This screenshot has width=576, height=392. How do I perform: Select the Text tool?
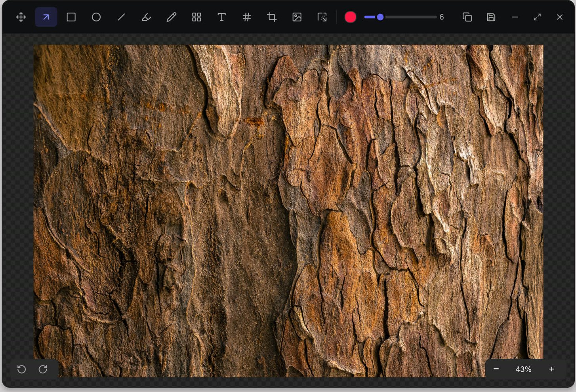point(222,17)
